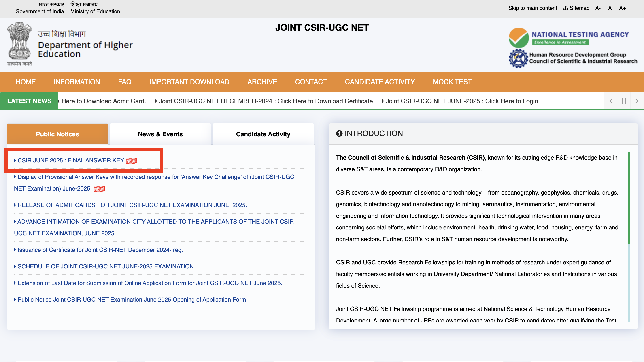
Task: Expand arrow before RELEASE OF ADMIT CARDS notice
Action: click(x=15, y=205)
